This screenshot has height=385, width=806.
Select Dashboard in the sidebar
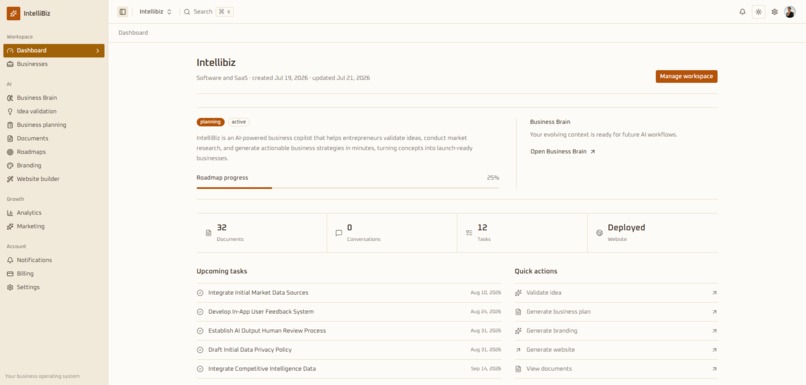click(54, 50)
